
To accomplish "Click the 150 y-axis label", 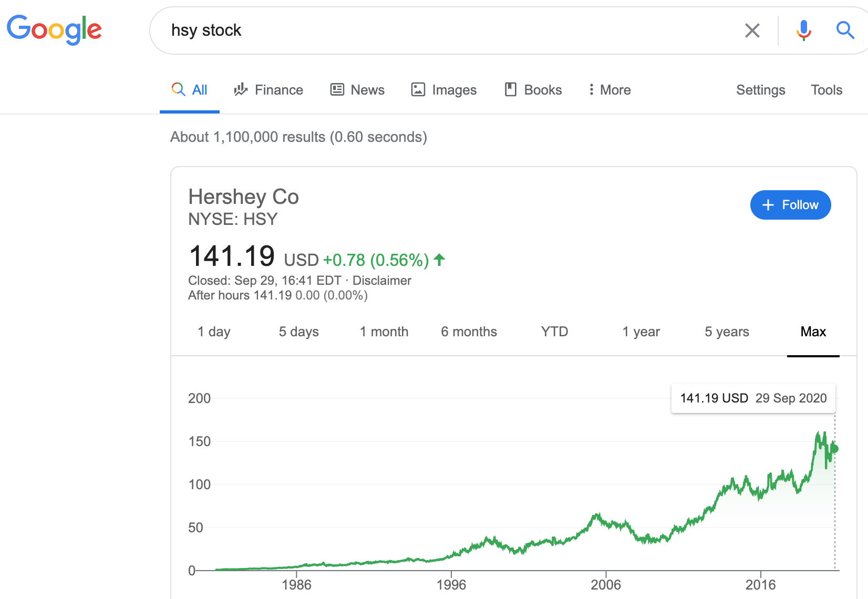I will pos(200,441).
